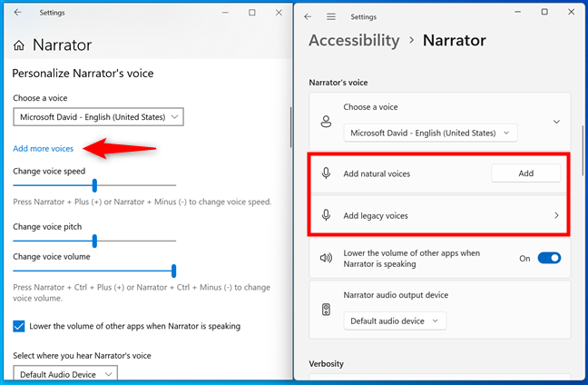Open Microsoft David voice dropdown in left window
Viewport: 588px width, 385px height.
tap(98, 117)
